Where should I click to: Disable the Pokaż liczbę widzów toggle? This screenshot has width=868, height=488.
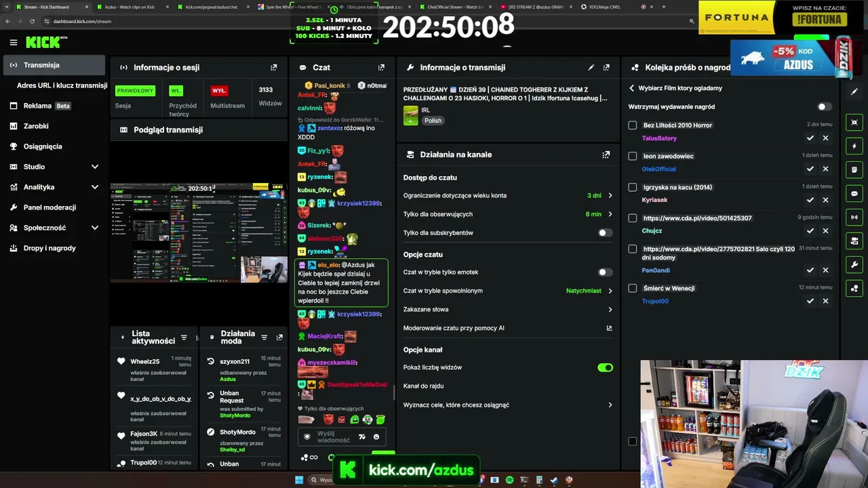(x=605, y=367)
